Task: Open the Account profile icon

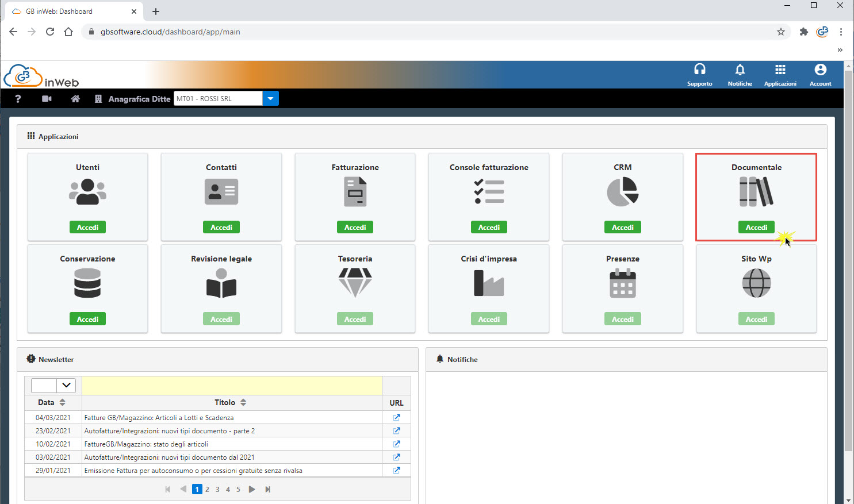Action: click(820, 70)
